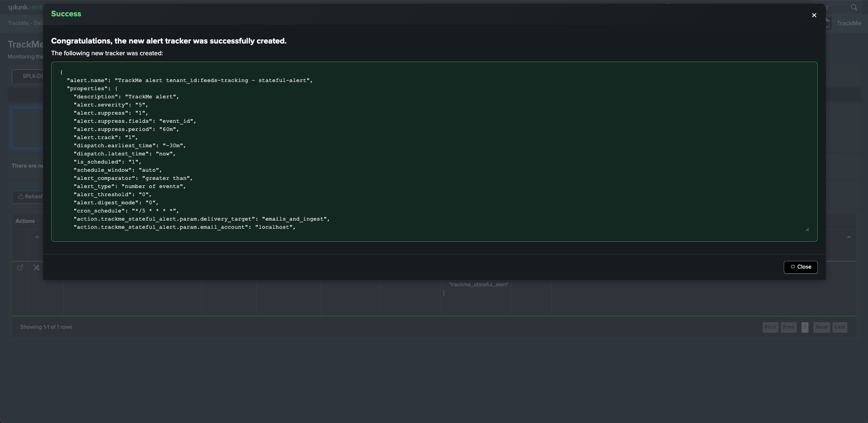
Task: Click the Close button in Success dialog
Action: point(800,267)
